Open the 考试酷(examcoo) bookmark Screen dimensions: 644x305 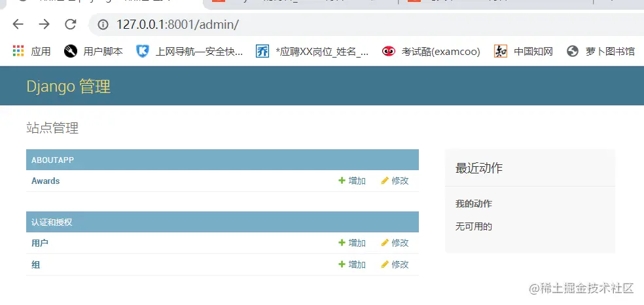[431, 51]
